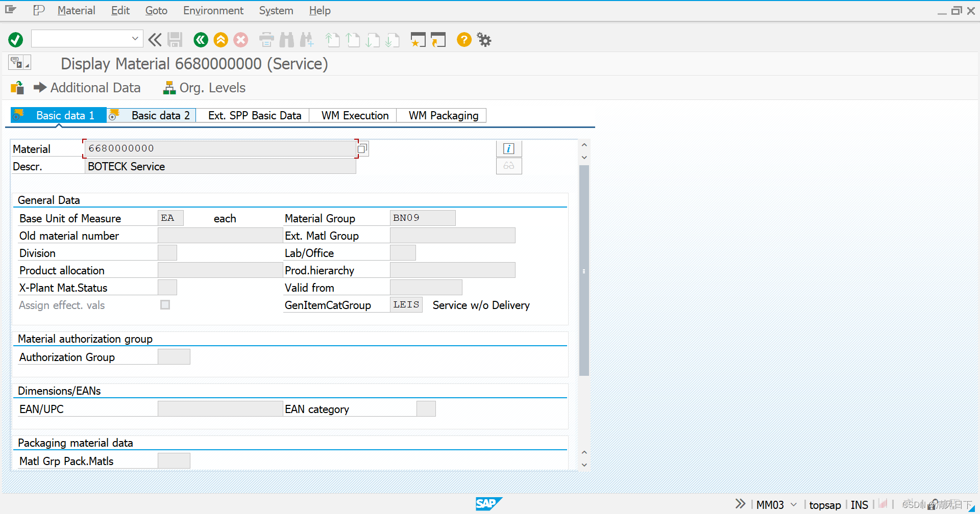The width and height of the screenshot is (980, 514).
Task: Open the Help menu
Action: [320, 10]
